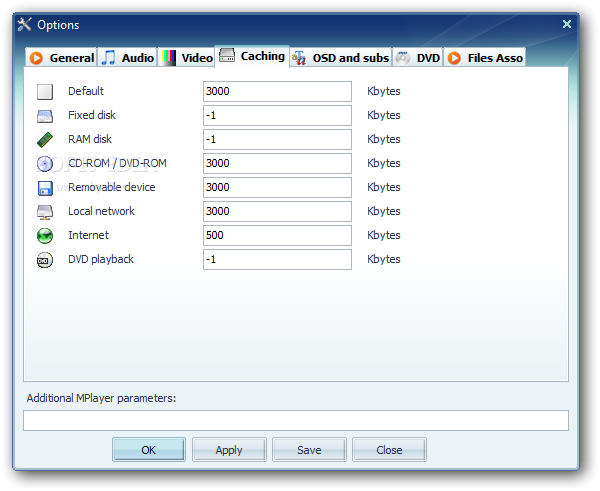Focus the Fixed disk cache field
600x491 pixels.
(x=277, y=116)
